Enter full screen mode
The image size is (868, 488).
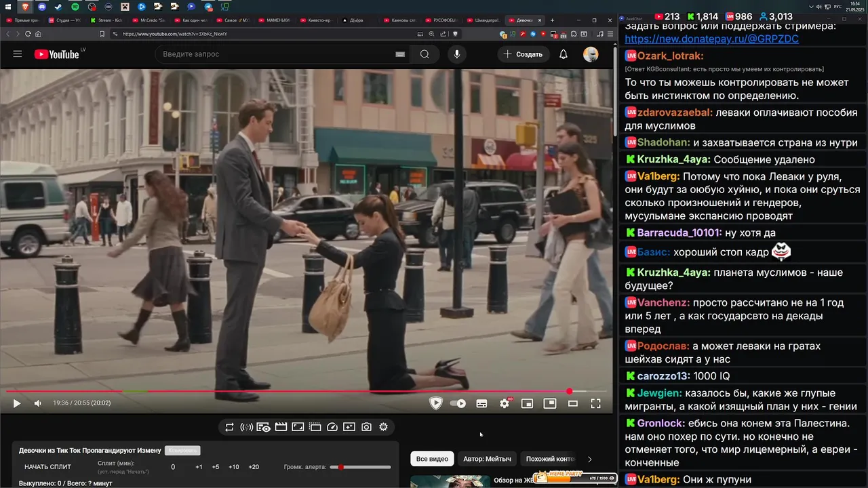coord(595,403)
